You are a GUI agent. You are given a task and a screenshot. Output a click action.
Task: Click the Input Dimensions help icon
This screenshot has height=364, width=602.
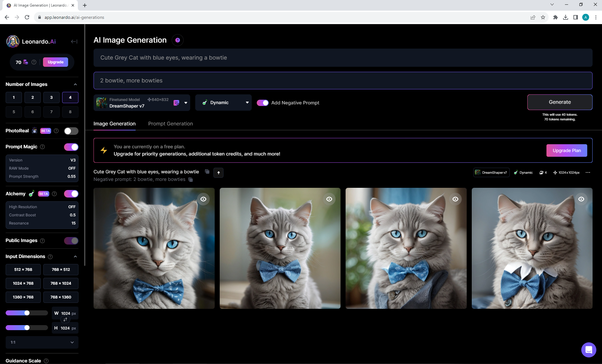click(50, 256)
